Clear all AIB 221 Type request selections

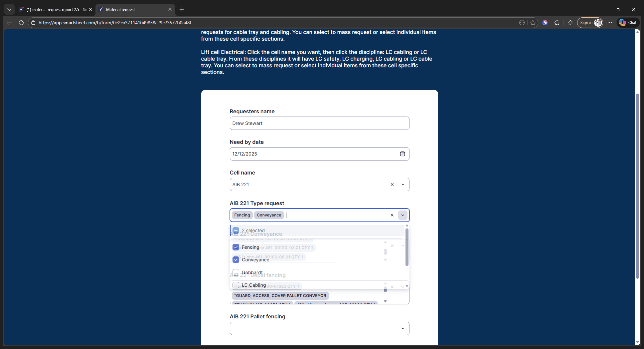coord(392,215)
